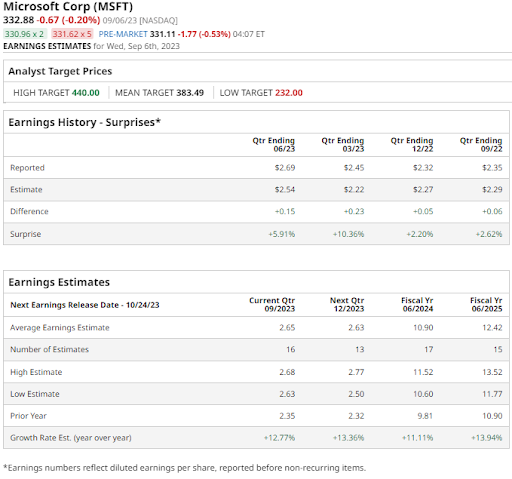Image resolution: width=512 pixels, height=479 pixels.
Task: Click the Current Qtr 09/2023 column header
Action: [x=272, y=305]
